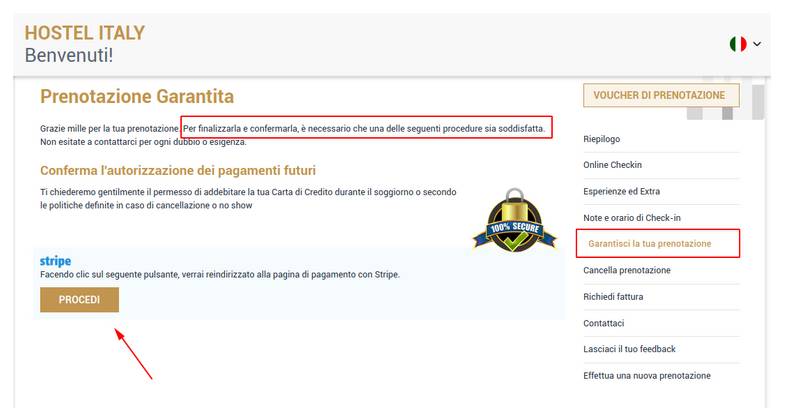The height and width of the screenshot is (419, 790).
Task: Click the Prenotazione Garantita heading
Action: click(137, 96)
